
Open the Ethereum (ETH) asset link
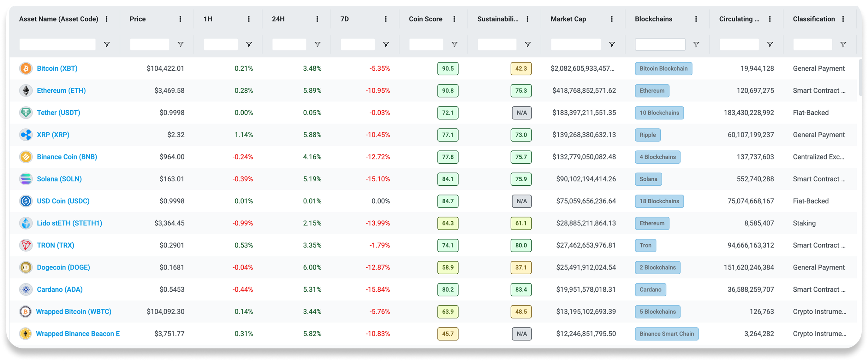(61, 91)
